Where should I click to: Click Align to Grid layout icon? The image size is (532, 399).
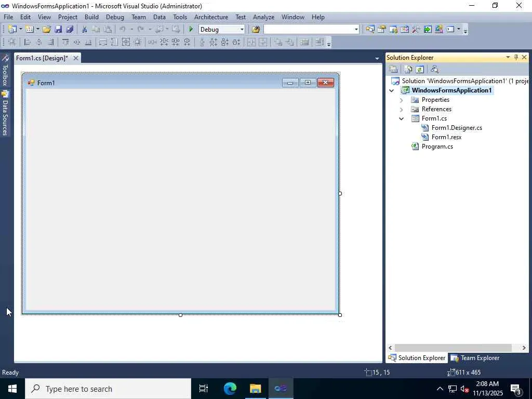click(12, 42)
